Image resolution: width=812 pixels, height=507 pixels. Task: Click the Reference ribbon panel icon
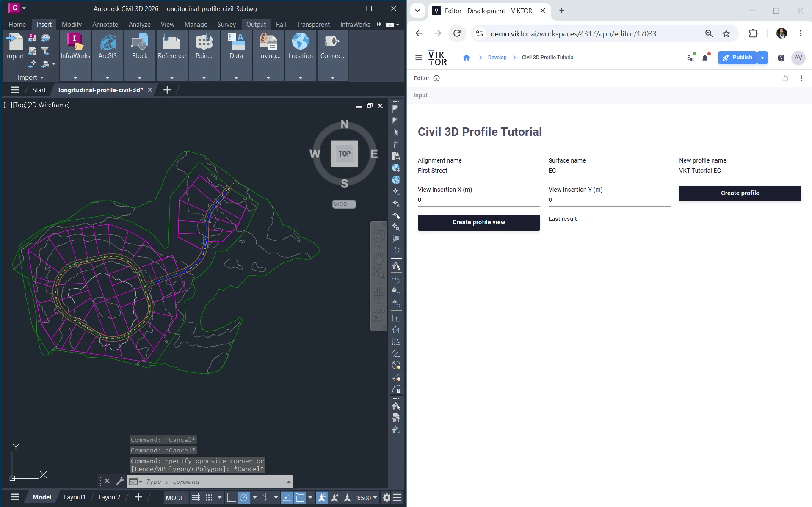[x=172, y=42]
